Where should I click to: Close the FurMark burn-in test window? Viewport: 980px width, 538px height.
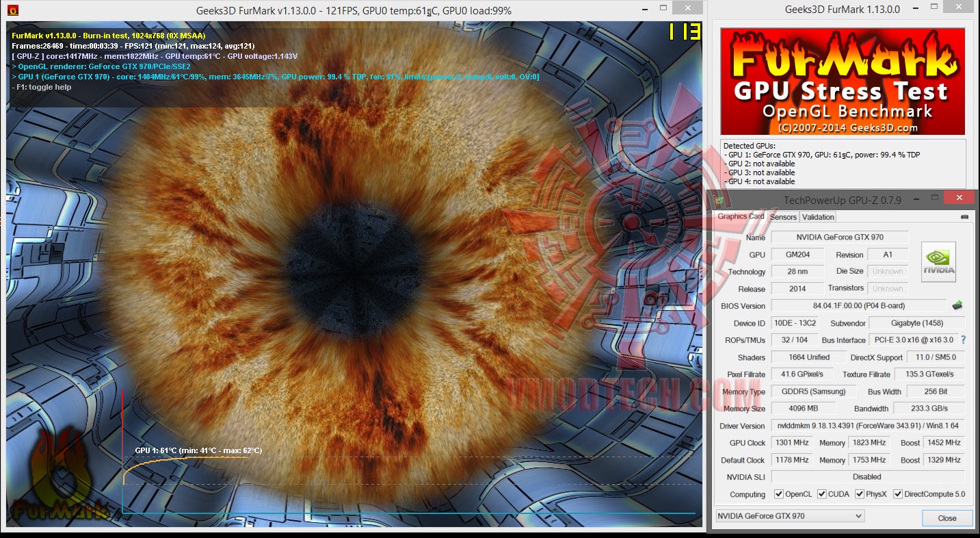point(687,8)
